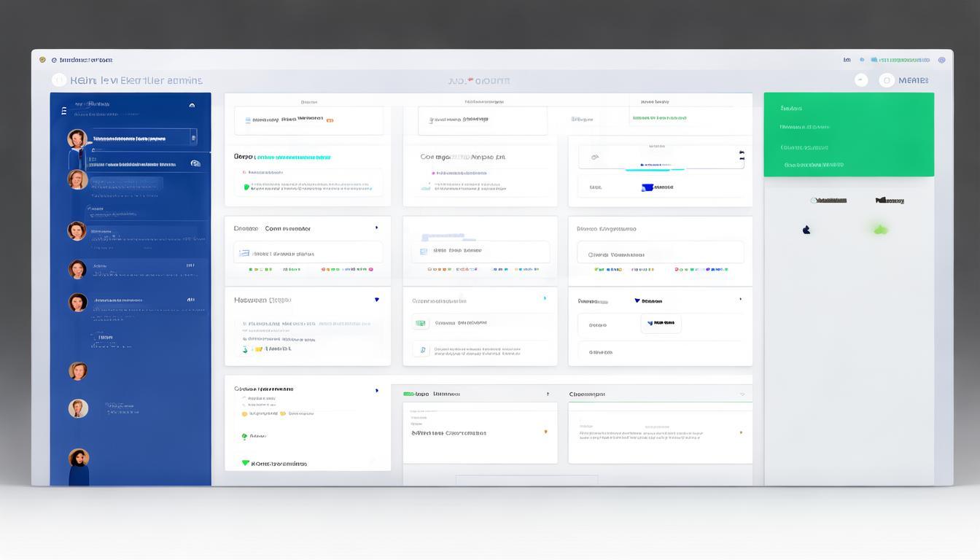Click the cyan highlighted link in first card
This screenshot has height=560, width=980.
[293, 157]
